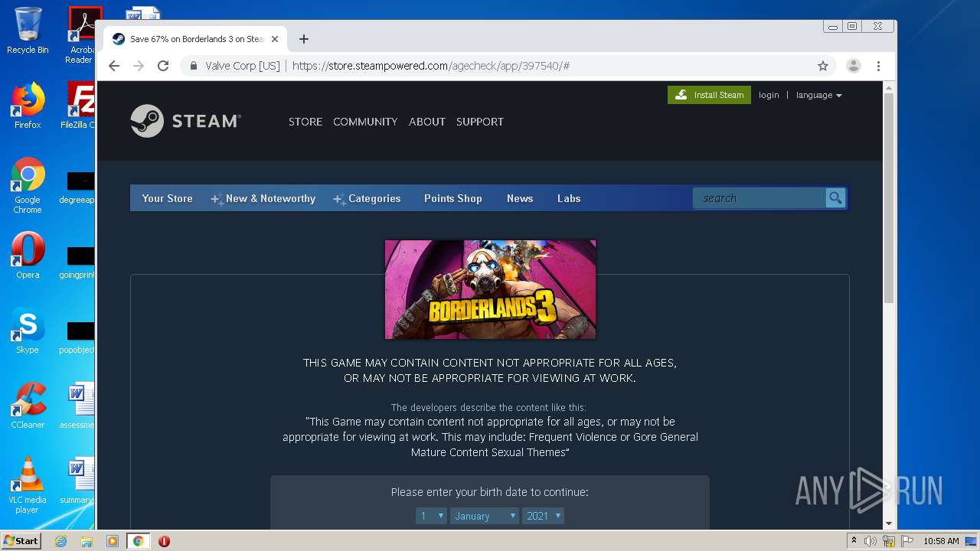Open the Chrome profile avatar menu
This screenshot has height=551, width=980.
pyautogui.click(x=853, y=66)
